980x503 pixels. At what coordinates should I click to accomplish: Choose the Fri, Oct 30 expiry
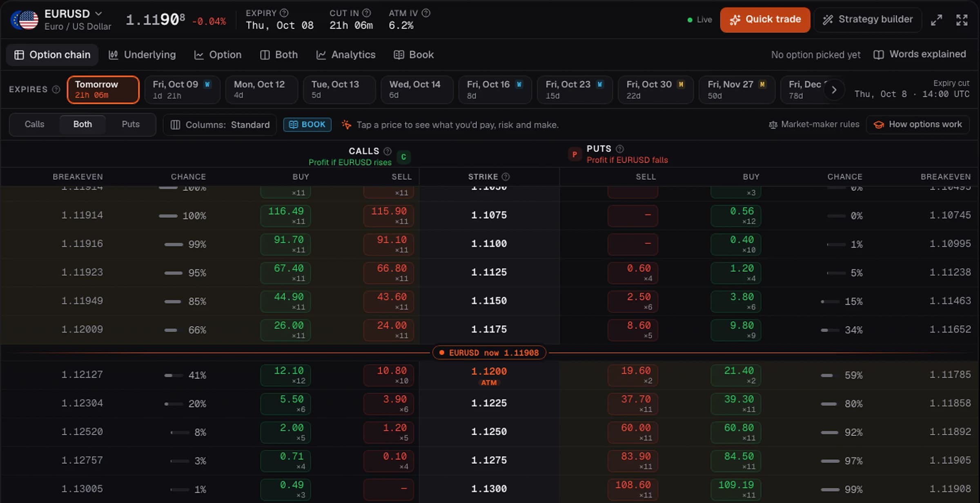[655, 89]
